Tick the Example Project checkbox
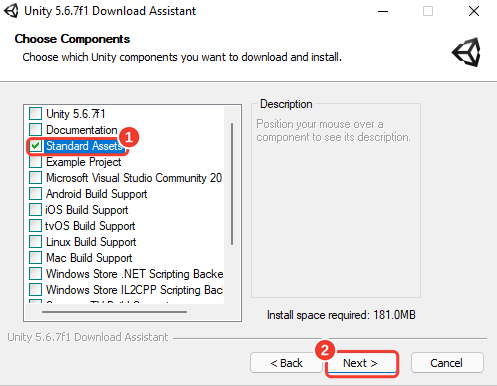Screen dimensions: 497x386 (35, 162)
